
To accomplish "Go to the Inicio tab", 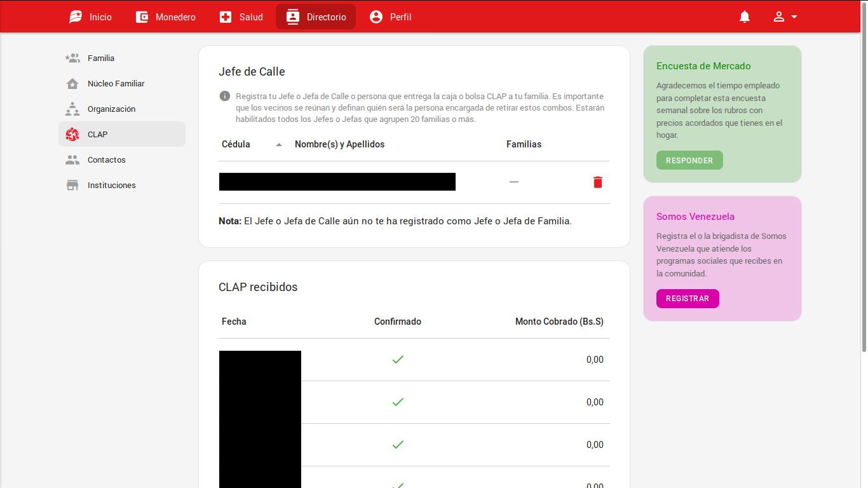I will (91, 17).
